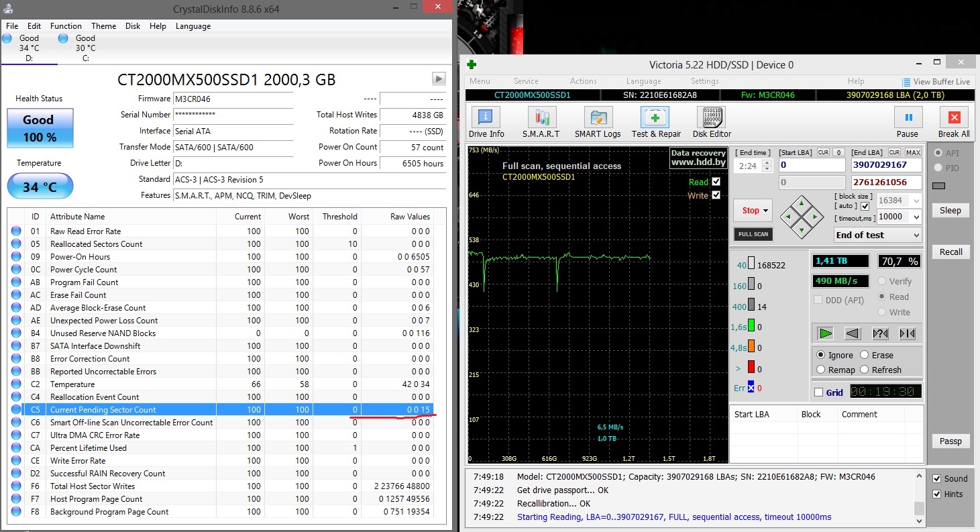Screen dimensions: 980x532
Task: Open the Stop button dropdown arrow
Action: (767, 211)
